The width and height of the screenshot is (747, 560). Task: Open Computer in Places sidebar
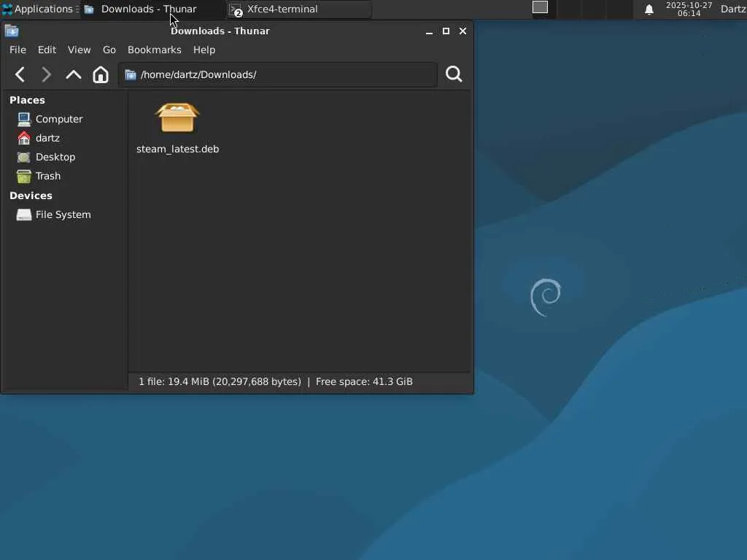50,119
